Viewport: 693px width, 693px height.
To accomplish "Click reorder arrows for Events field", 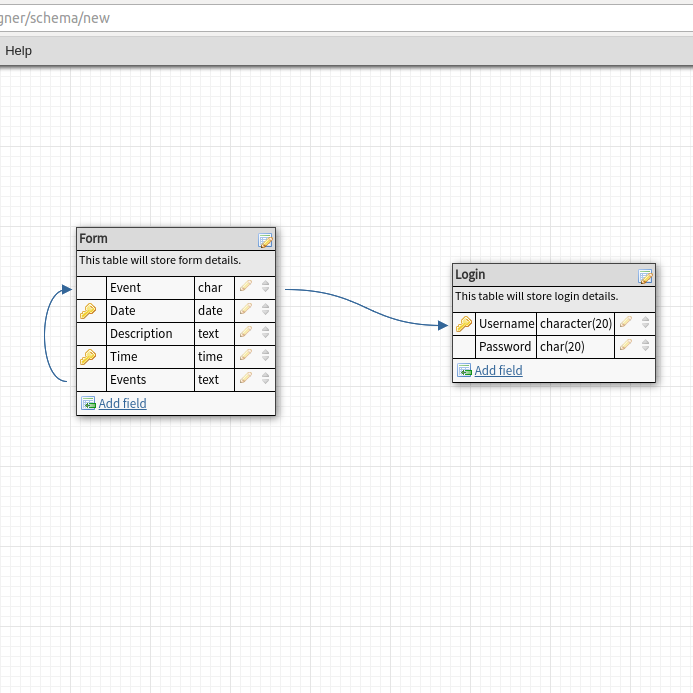I will (265, 378).
